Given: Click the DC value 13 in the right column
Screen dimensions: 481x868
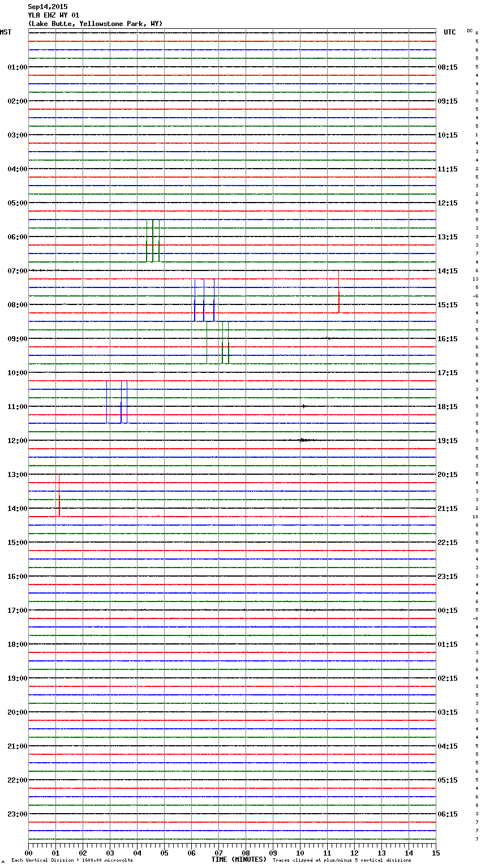Looking at the screenshot, I should pyautogui.click(x=475, y=280).
